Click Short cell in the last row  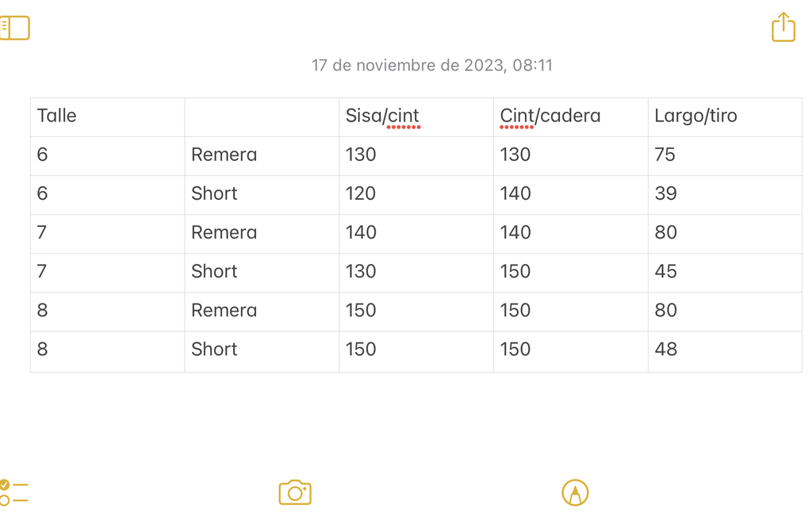[x=262, y=351]
